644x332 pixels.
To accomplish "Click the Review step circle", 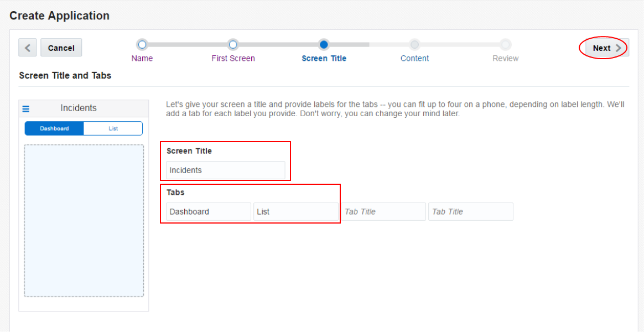I will pyautogui.click(x=506, y=44).
